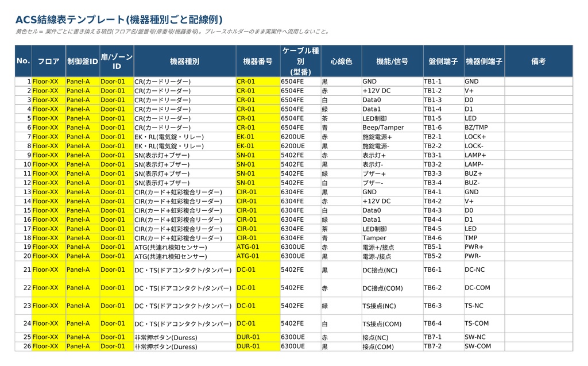Click terminal cell TB6-3

coord(443,306)
